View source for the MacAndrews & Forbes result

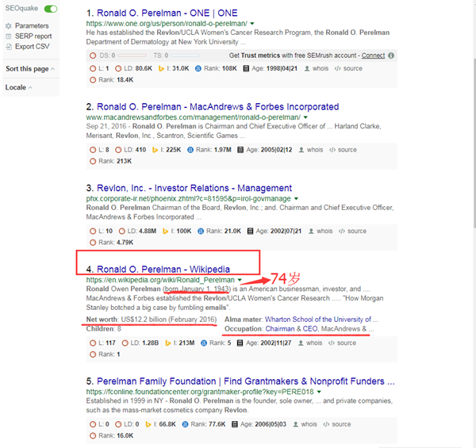(x=343, y=150)
